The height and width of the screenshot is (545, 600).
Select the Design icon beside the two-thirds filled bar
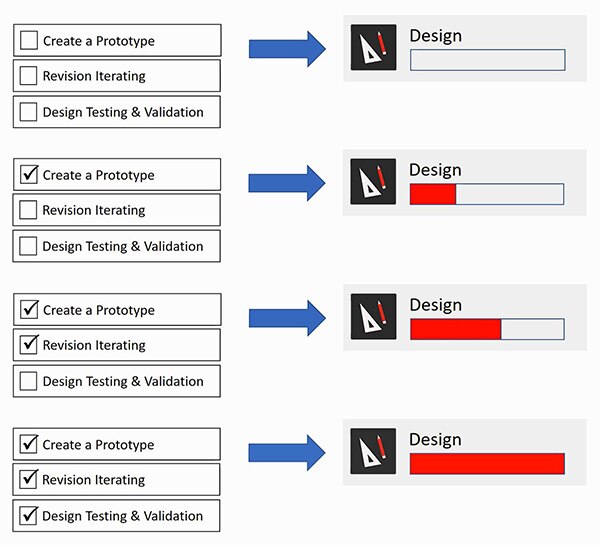tap(373, 316)
